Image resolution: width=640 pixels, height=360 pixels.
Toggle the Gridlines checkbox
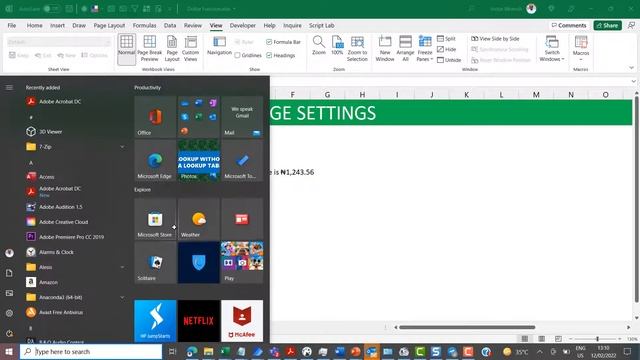237,55
